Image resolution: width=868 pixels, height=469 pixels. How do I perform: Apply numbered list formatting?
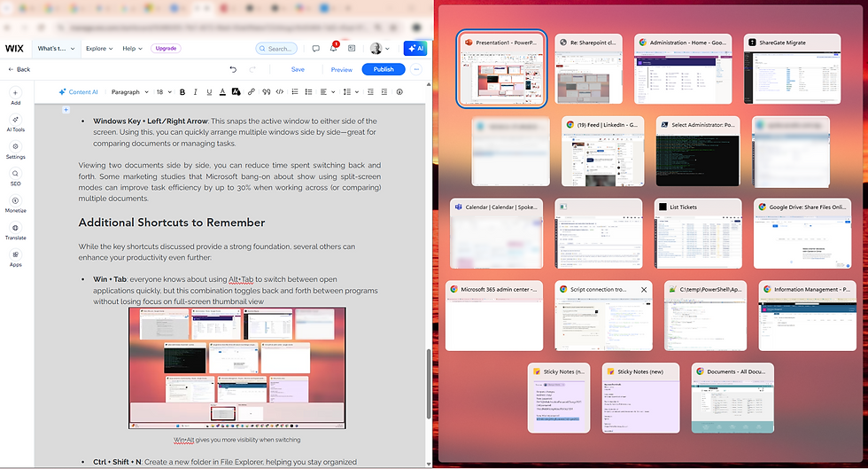pyautogui.click(x=295, y=92)
